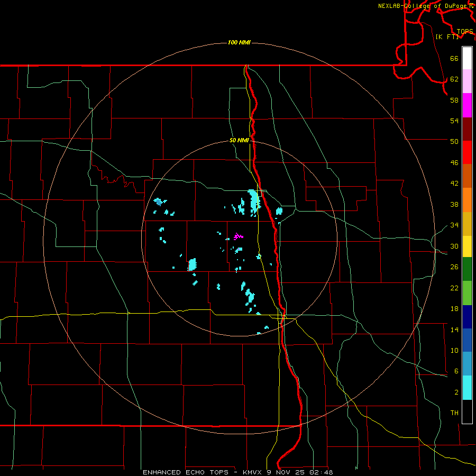Select the light pink legend swatch
476x476 pixels.
point(467,81)
